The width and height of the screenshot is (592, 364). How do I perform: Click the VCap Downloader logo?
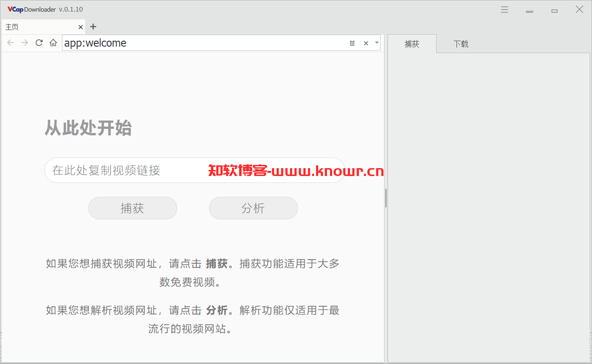click(31, 9)
